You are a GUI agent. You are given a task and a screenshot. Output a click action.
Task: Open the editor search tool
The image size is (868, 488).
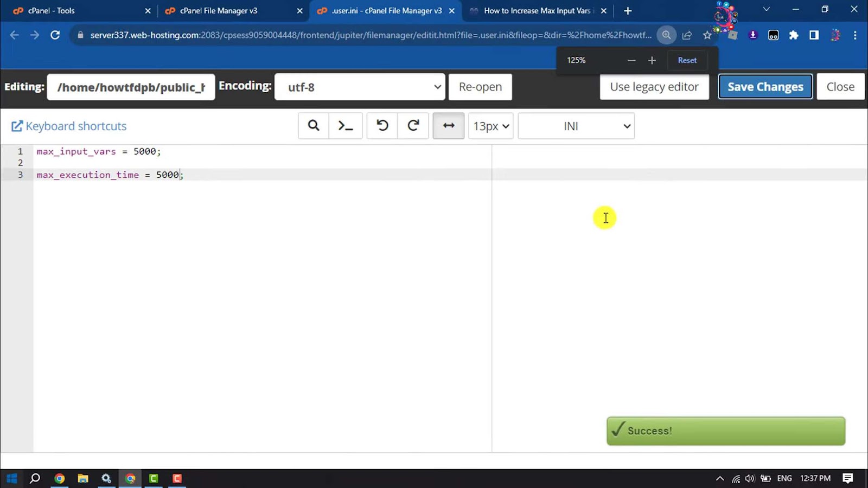[314, 126]
